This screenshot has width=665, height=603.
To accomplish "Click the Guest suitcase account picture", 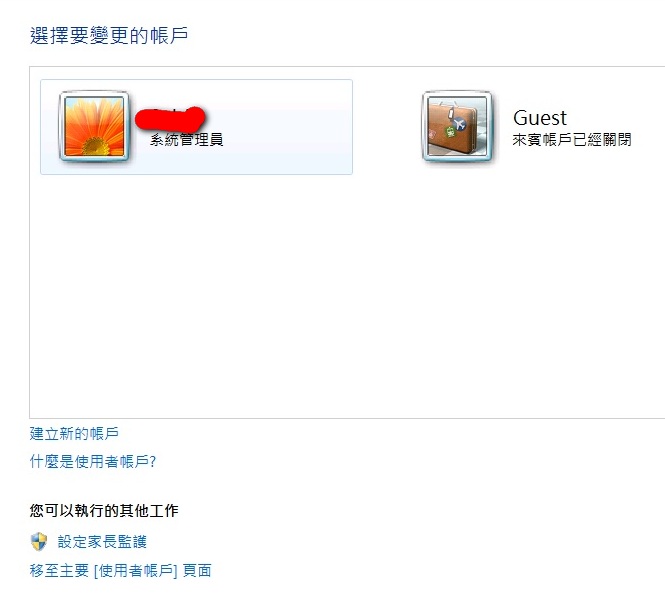I will tap(458, 126).
